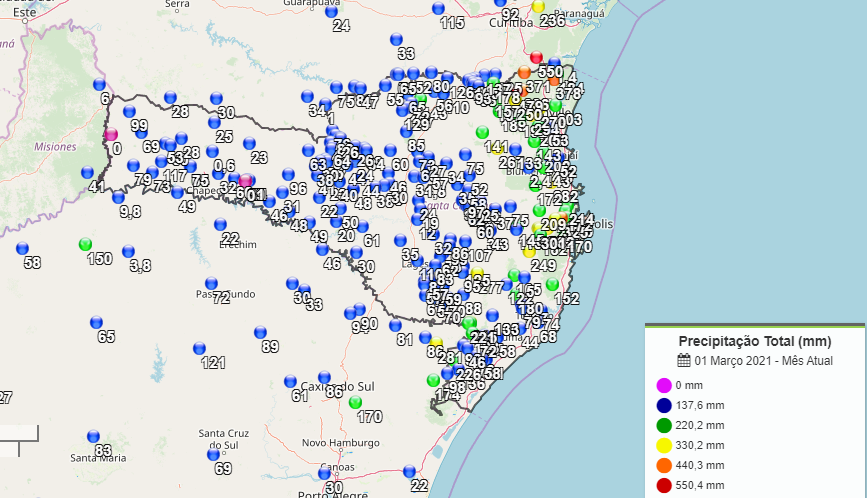Select blue marker 69 near Santa Cruz do Sul
This screenshot has width=867, height=498.
click(213, 454)
